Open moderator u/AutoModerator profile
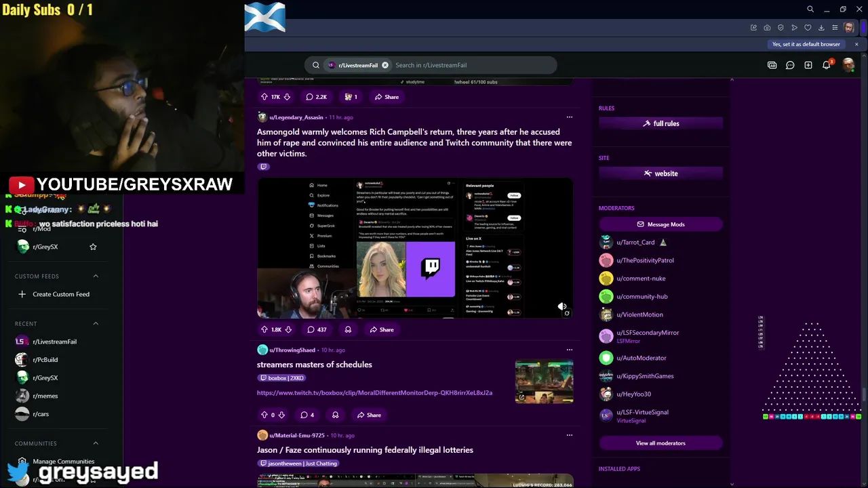 (x=641, y=358)
